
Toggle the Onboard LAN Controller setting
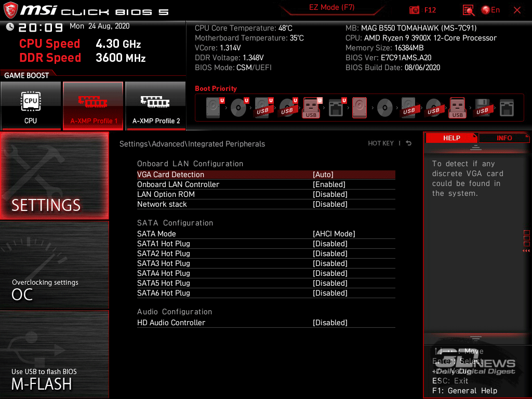pyautogui.click(x=266, y=184)
